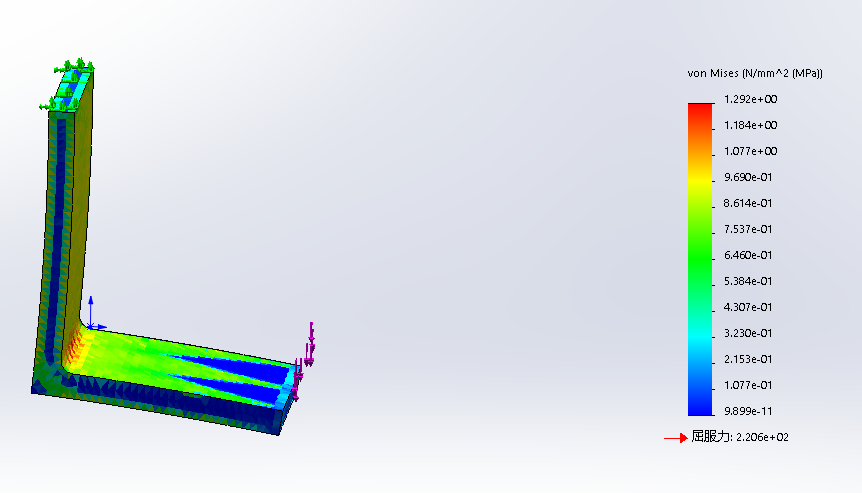This screenshot has width=862, height=493.
Task: Click the red yield strength arrow marker
Action: (676, 438)
